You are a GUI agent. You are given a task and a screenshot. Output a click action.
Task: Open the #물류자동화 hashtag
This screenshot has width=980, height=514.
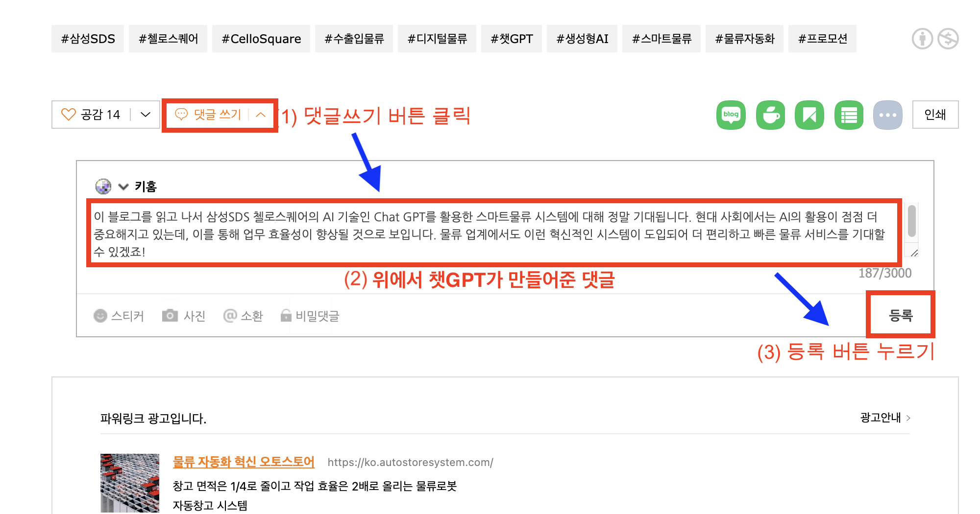click(744, 39)
